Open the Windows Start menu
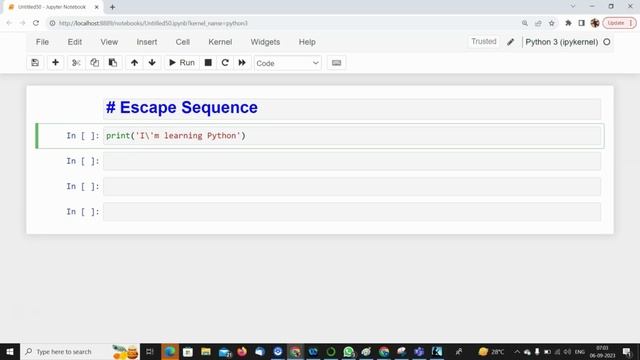Screen dimensions: 640x360 click(10, 351)
